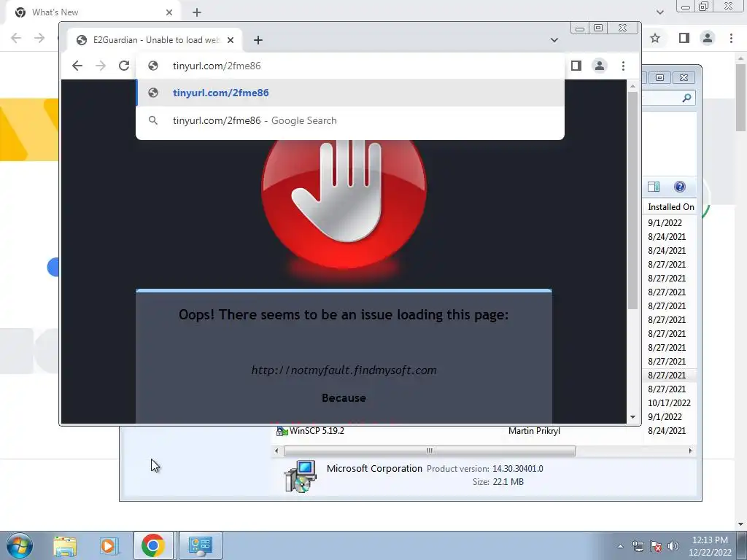Click the page scrollbar up arrow in front window

coord(632,86)
